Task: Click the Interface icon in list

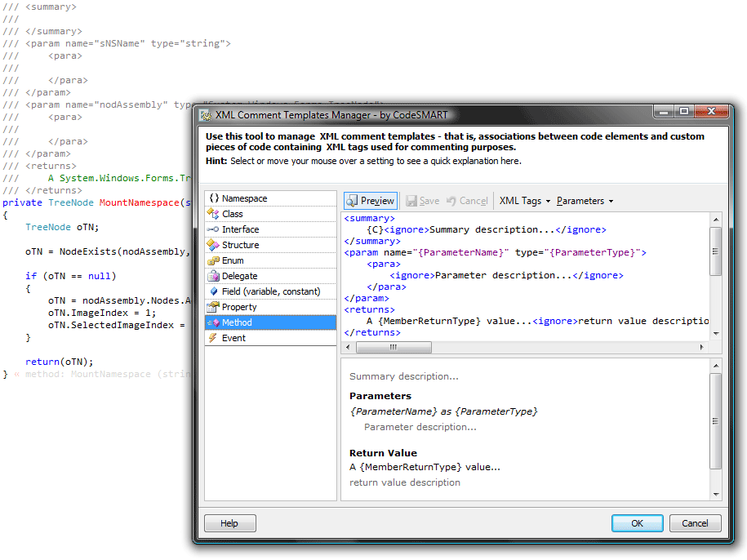Action: pos(213,229)
